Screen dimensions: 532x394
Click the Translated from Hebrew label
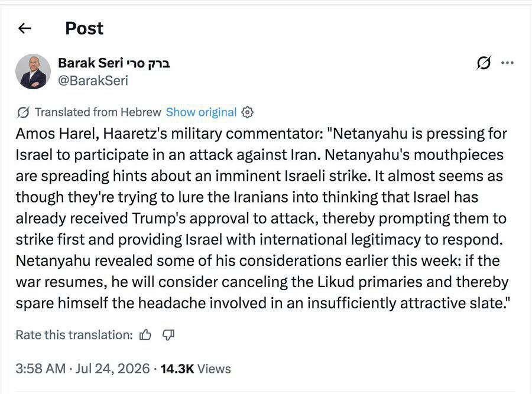[98, 112]
